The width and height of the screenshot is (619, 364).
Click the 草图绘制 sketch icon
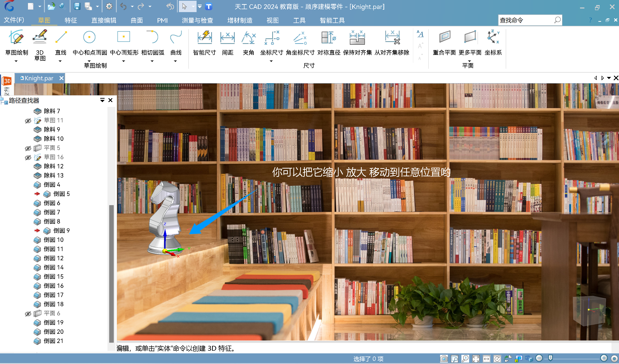(x=16, y=37)
